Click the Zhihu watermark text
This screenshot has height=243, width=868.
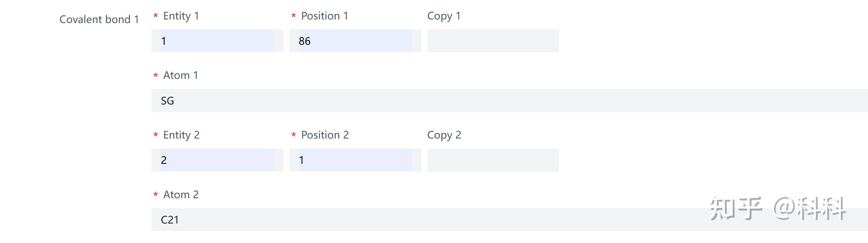(x=777, y=209)
